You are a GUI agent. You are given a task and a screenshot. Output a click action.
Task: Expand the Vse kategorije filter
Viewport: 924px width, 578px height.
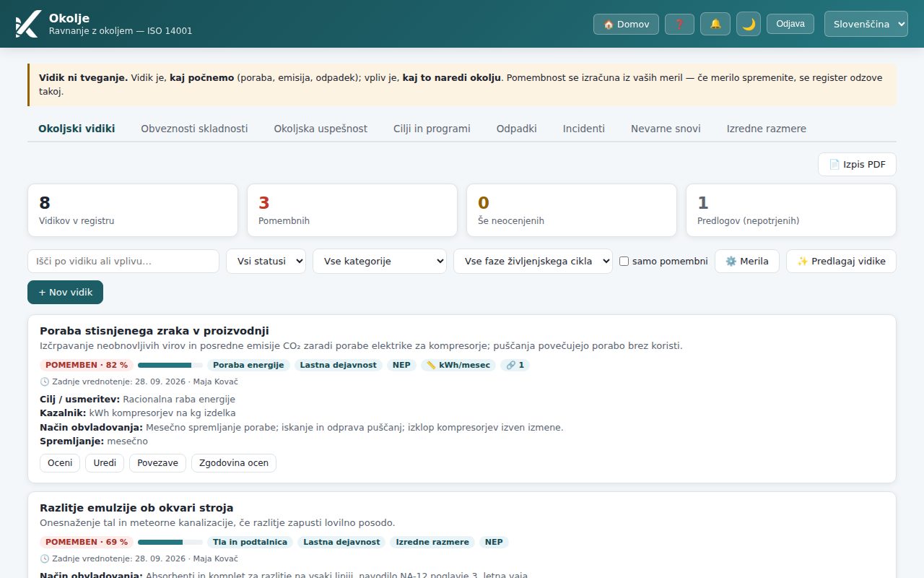point(379,261)
